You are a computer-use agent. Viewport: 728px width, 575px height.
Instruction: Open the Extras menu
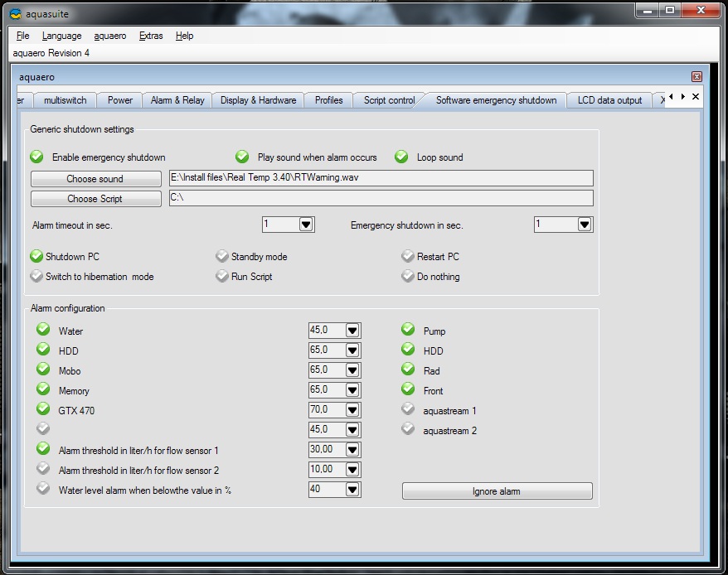pyautogui.click(x=151, y=36)
